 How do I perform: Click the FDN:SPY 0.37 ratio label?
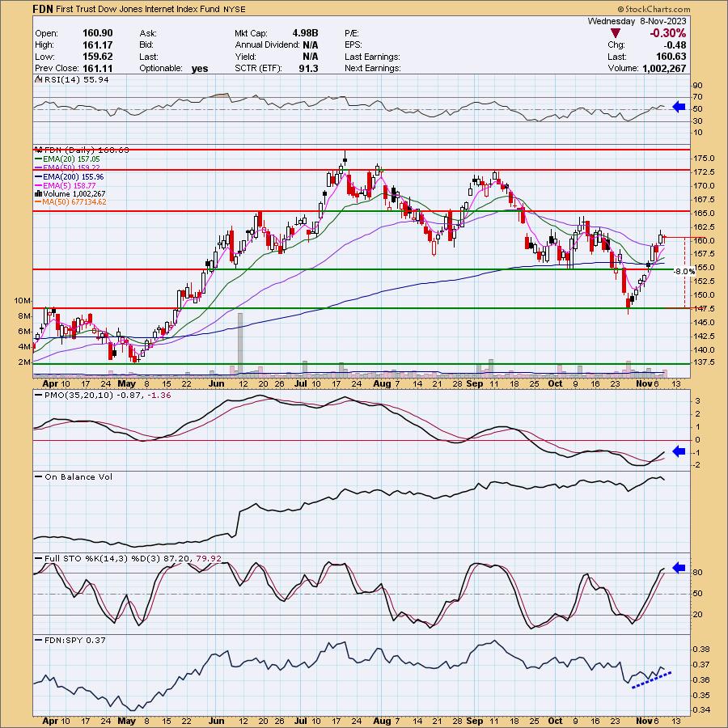pyautogui.click(x=75, y=641)
